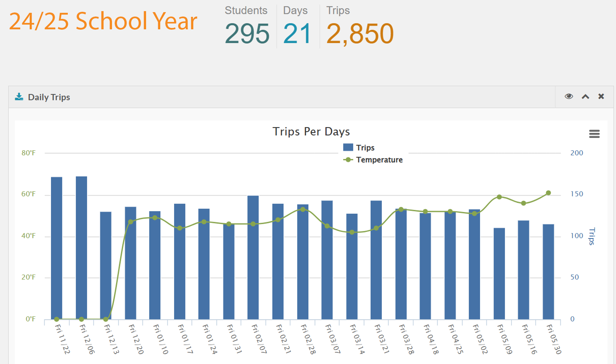The image size is (616, 364).
Task: Click the Trips Per Days chart title
Action: pos(311,131)
